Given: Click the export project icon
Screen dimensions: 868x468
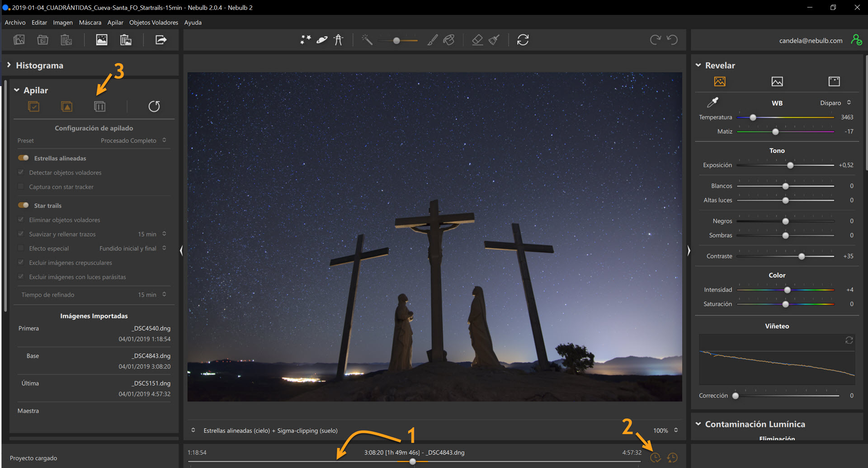Looking at the screenshot, I should [161, 40].
